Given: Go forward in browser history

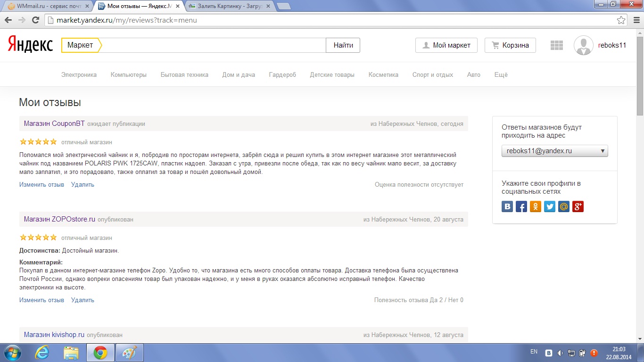Looking at the screenshot, I should point(22,20).
